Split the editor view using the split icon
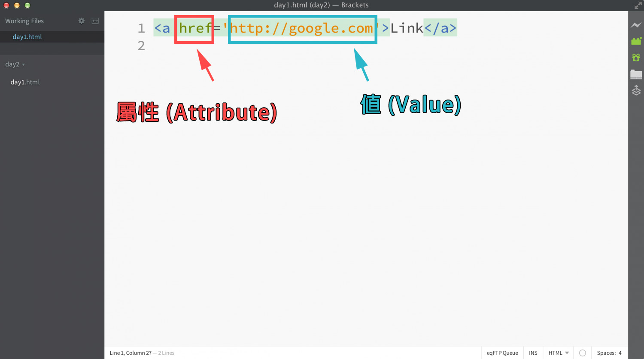The image size is (644, 359). click(95, 21)
